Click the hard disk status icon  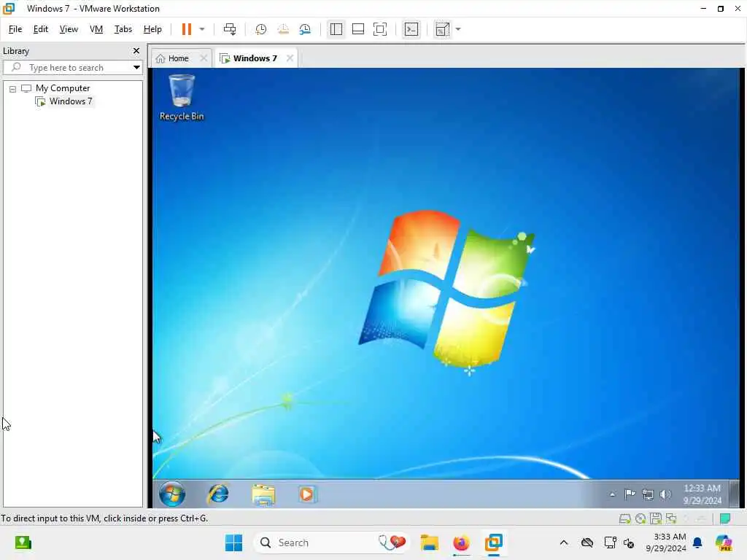click(x=624, y=518)
